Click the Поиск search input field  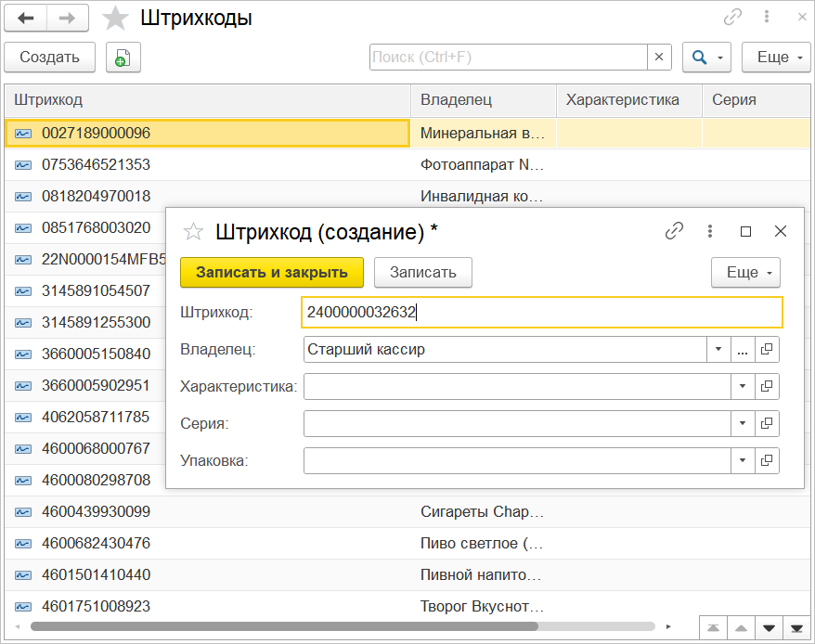(x=508, y=58)
